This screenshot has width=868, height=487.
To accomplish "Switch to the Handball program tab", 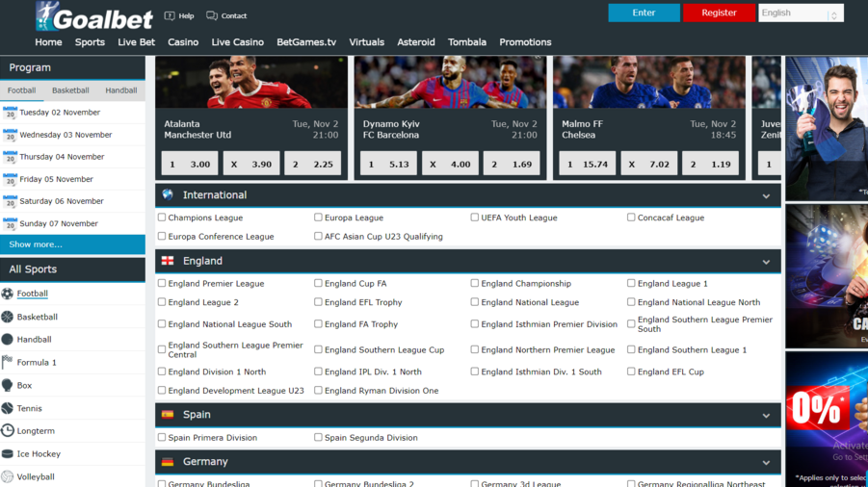I will pyautogui.click(x=121, y=90).
